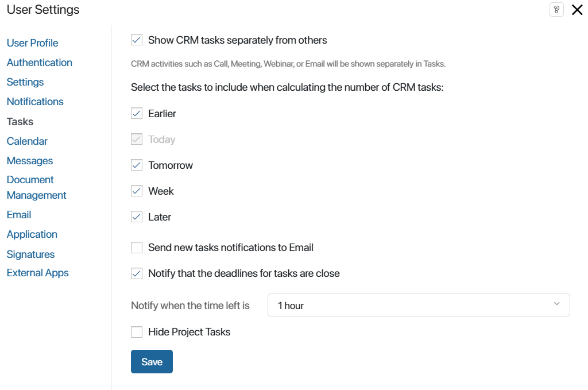Screen dimensions: 588x390
Task: Save the task settings
Action: pyautogui.click(x=152, y=361)
